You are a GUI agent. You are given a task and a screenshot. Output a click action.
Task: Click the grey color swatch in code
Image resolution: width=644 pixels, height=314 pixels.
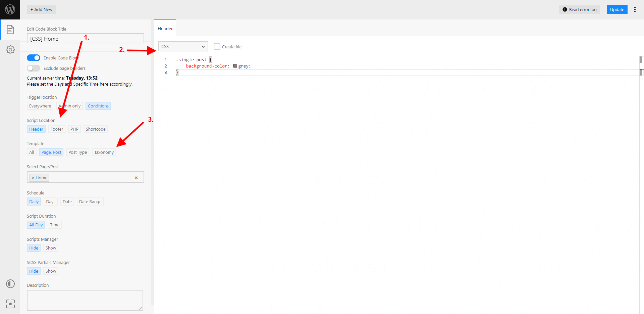tap(235, 66)
